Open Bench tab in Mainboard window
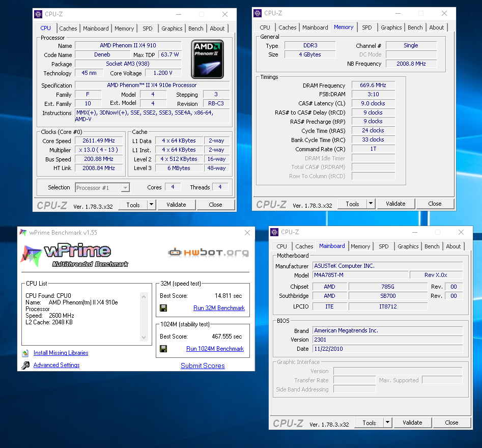Image resolution: width=482 pixels, height=448 pixels. tap(432, 246)
